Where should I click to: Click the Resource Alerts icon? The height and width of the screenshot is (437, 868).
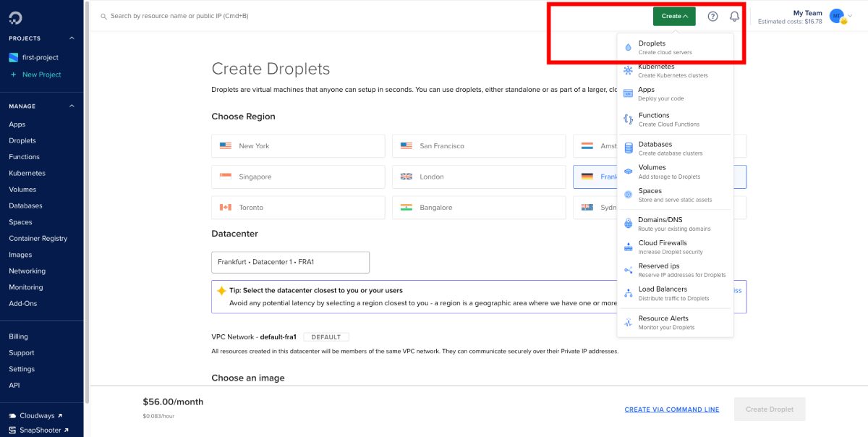coord(628,322)
